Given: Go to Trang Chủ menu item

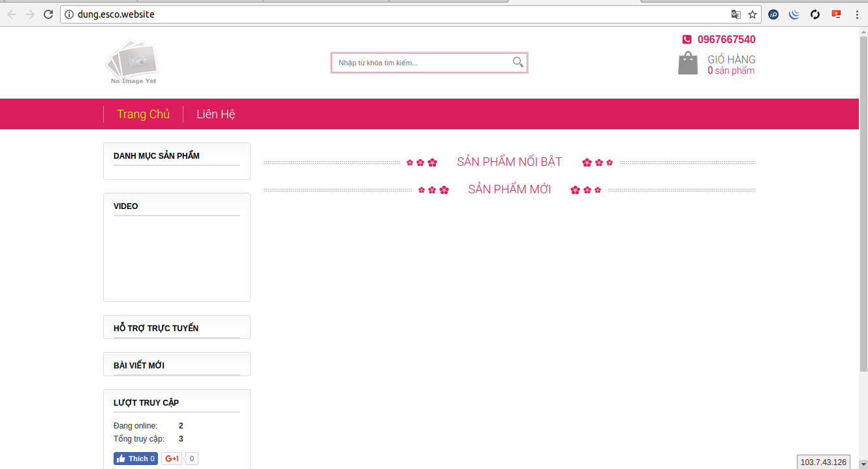Looking at the screenshot, I should [x=143, y=114].
